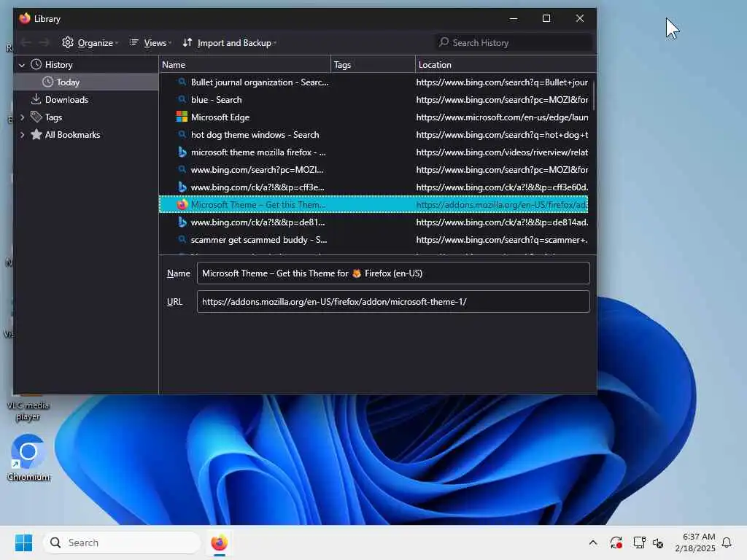The image size is (747, 560).
Task: Click the Views list icon
Action: point(134,42)
